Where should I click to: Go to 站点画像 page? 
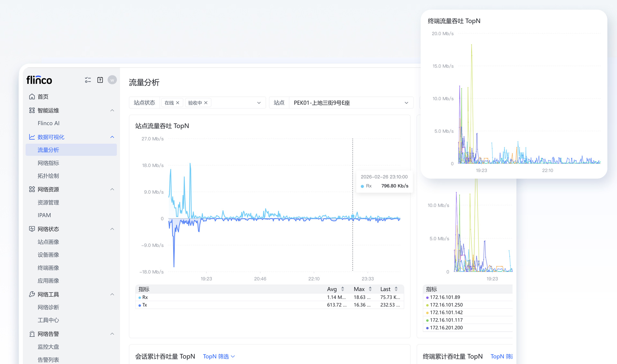tap(48, 242)
